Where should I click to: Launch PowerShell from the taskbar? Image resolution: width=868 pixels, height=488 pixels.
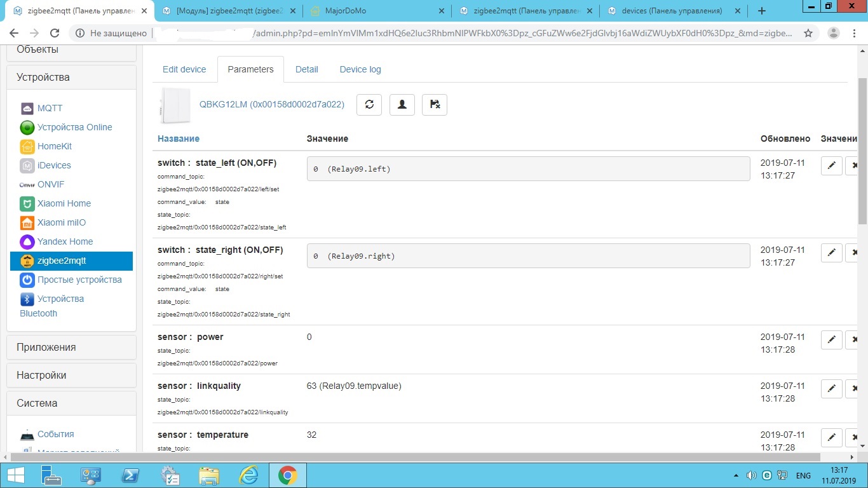[130, 475]
